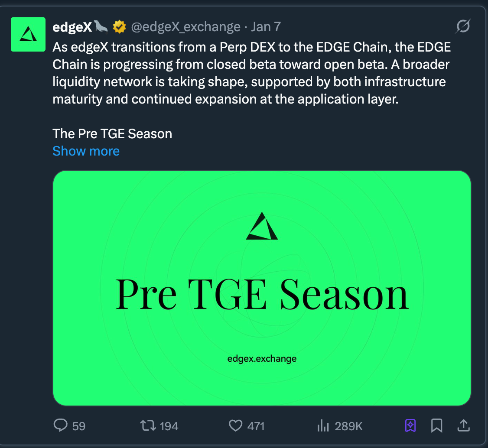Share the post via the upload icon
Viewport: 488px width, 448px height.
point(463,426)
